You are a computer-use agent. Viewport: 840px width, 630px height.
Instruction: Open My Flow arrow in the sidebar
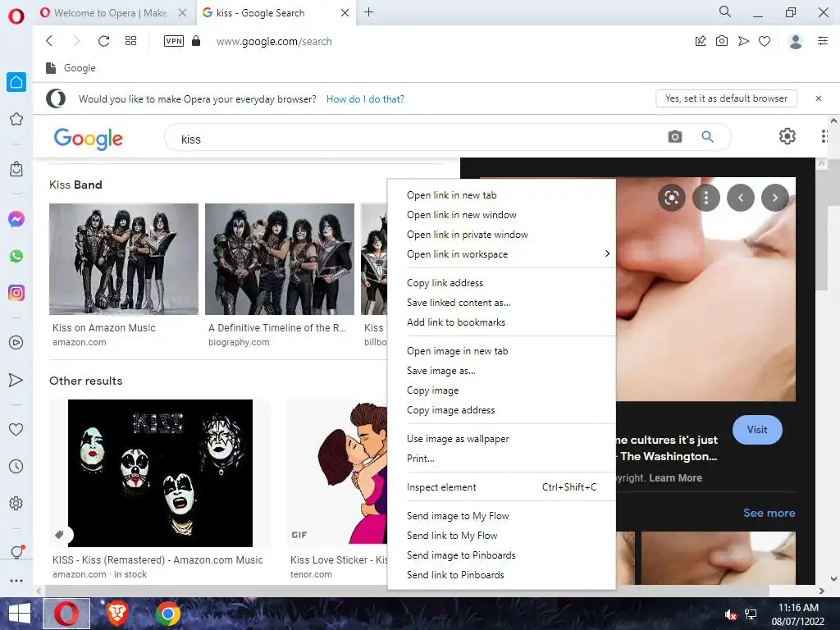pyautogui.click(x=16, y=380)
